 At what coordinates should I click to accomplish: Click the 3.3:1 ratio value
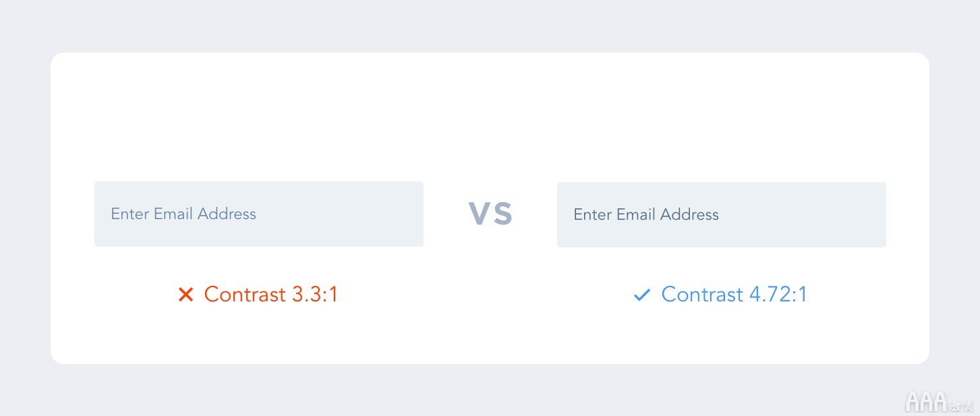314,295
